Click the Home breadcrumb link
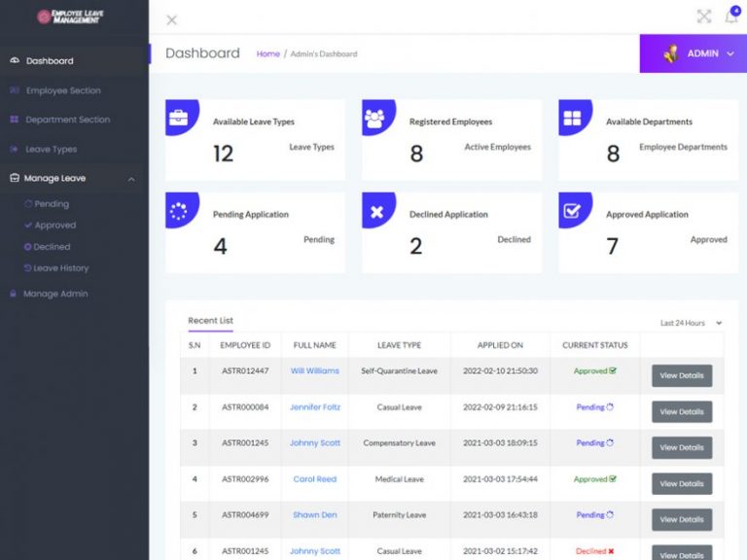 pos(267,54)
